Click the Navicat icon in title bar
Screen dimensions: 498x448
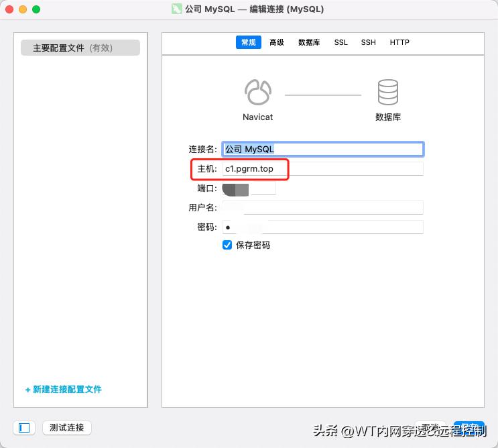pyautogui.click(x=176, y=9)
